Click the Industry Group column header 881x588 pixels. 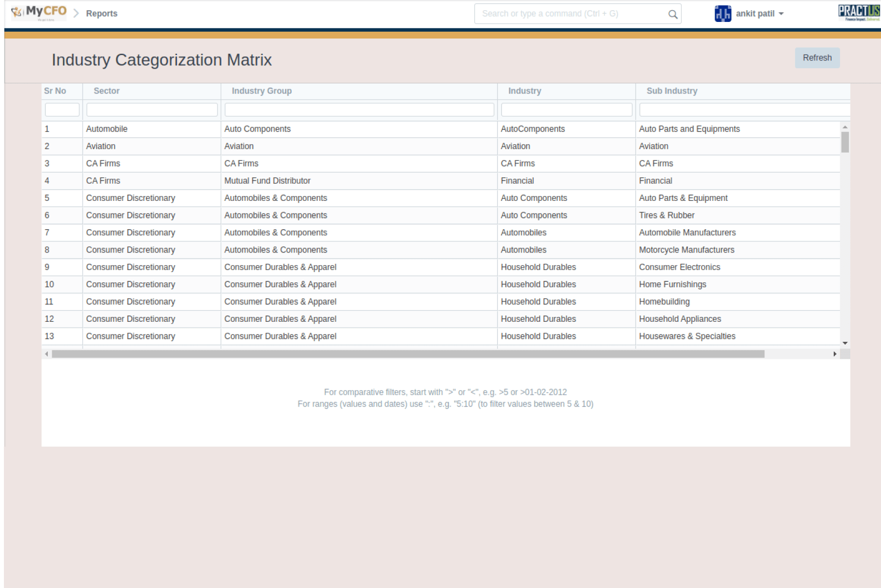coord(261,91)
